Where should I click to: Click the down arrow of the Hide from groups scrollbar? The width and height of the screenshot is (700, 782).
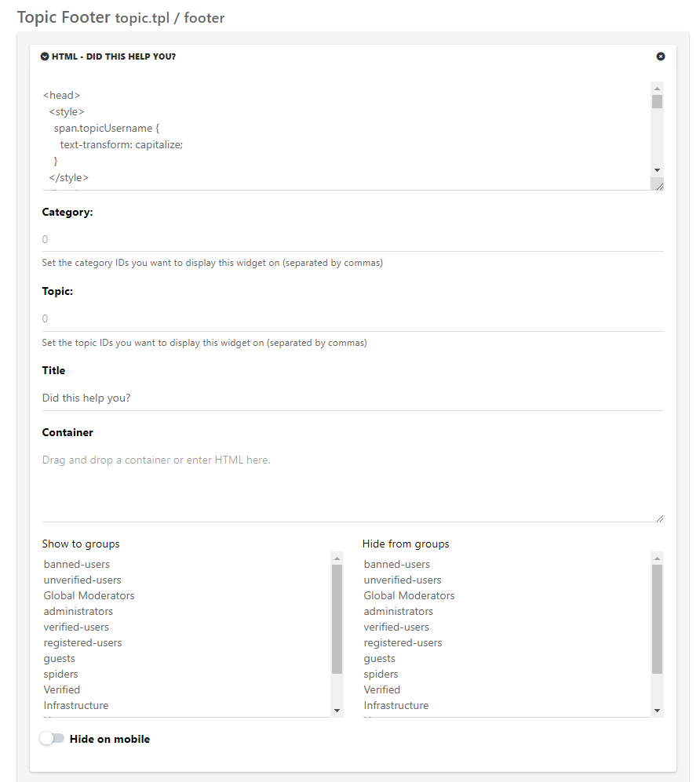click(x=657, y=711)
